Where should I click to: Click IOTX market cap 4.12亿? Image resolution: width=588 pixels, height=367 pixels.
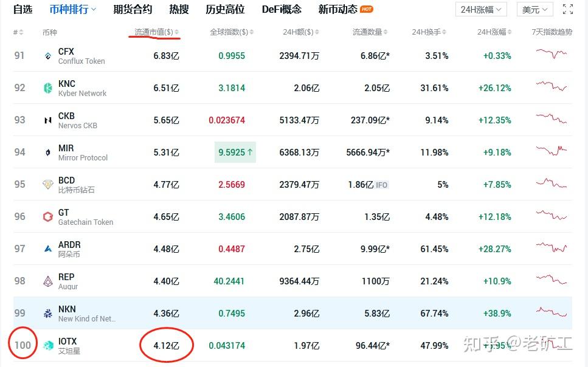166,346
